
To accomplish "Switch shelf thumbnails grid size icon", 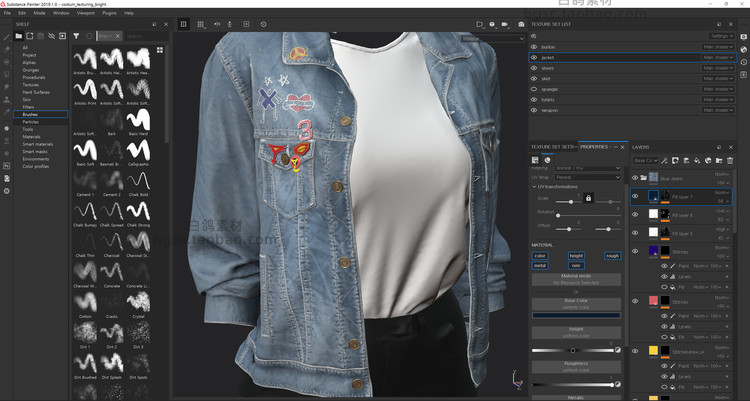I will click(x=160, y=50).
